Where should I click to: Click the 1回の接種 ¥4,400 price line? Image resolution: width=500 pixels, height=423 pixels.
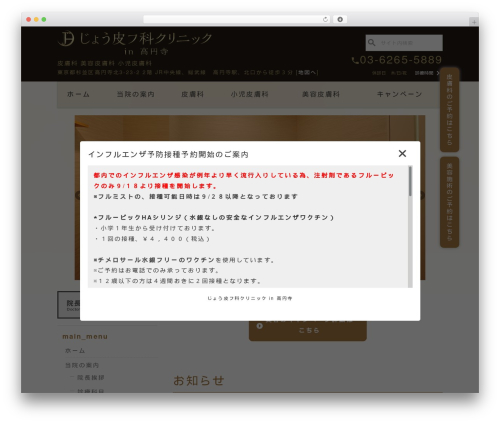click(152, 239)
